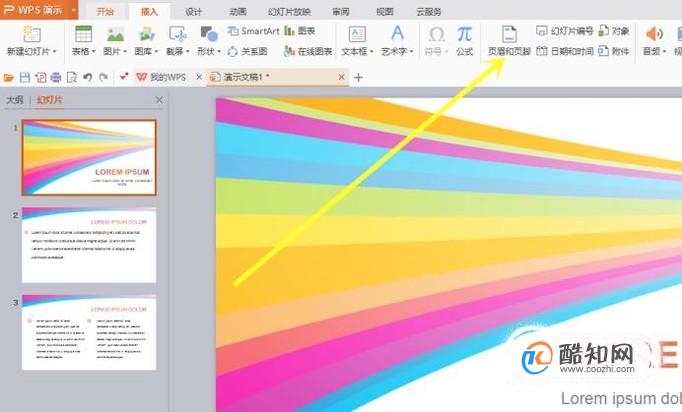Expand the 艺术字 dropdown arrow
The height and width of the screenshot is (412, 682).
pos(411,52)
